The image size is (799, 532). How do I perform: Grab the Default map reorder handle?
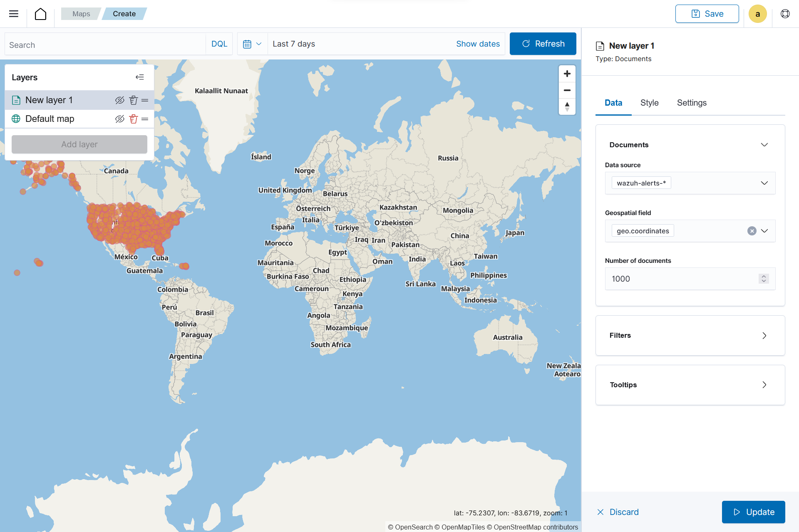[x=145, y=119]
